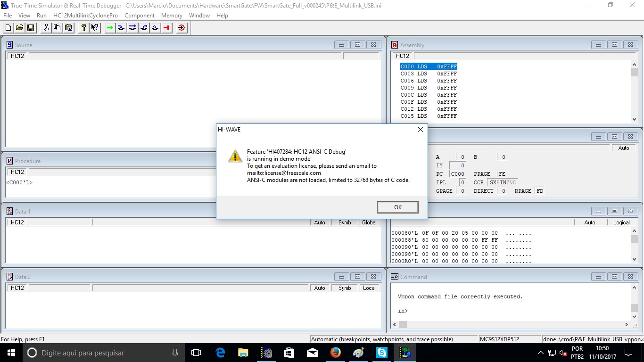Click the Save floppy disk toolbar icon
This screenshot has width=644, height=362.
(x=31, y=28)
